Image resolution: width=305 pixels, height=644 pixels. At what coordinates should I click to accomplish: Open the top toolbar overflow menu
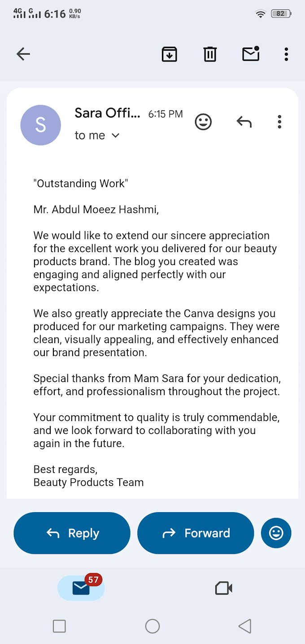[x=286, y=54]
